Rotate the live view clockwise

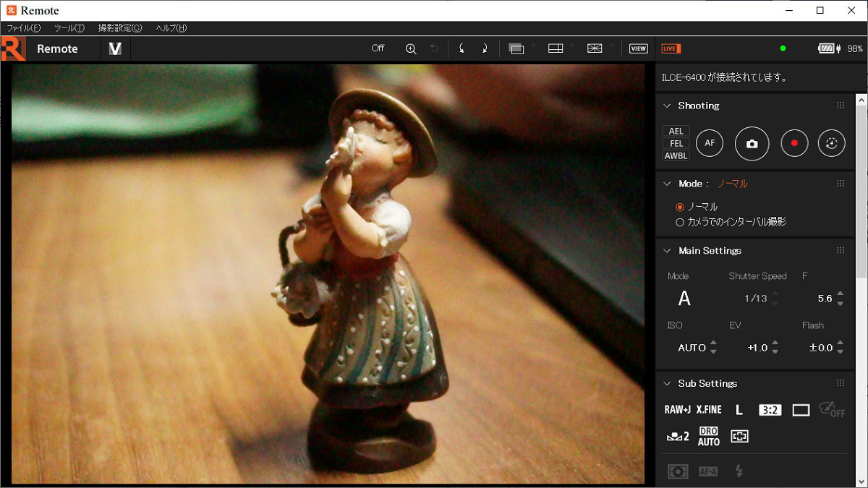(x=484, y=48)
